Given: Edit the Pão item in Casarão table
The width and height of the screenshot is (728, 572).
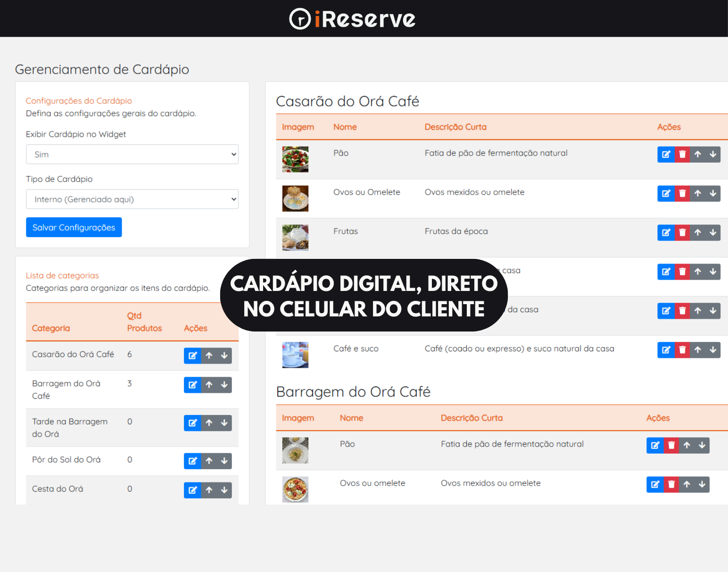Looking at the screenshot, I should (666, 155).
